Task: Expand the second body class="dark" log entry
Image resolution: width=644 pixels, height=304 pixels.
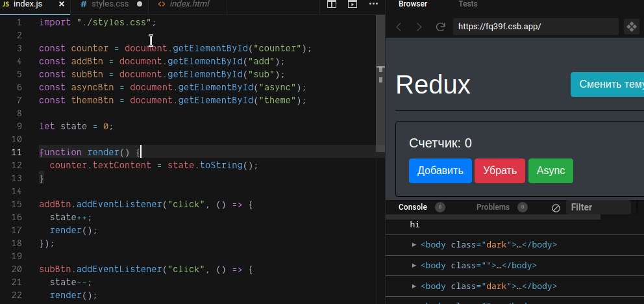Action: tap(414, 286)
